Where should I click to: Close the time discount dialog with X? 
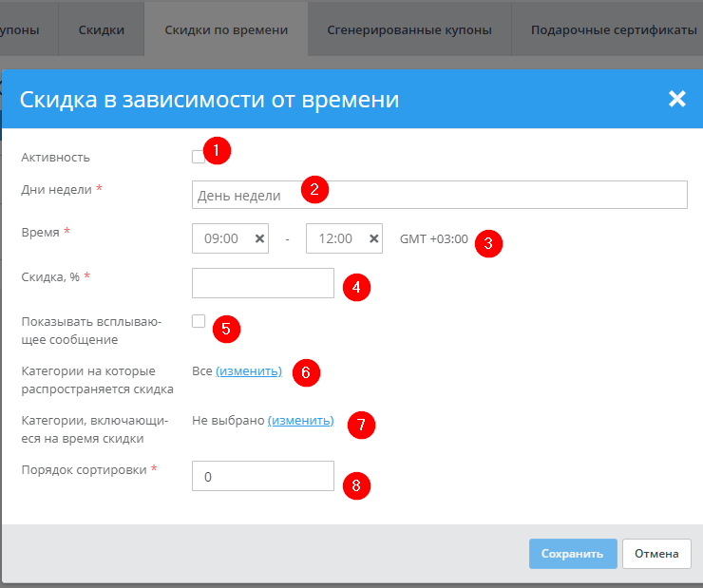676,99
